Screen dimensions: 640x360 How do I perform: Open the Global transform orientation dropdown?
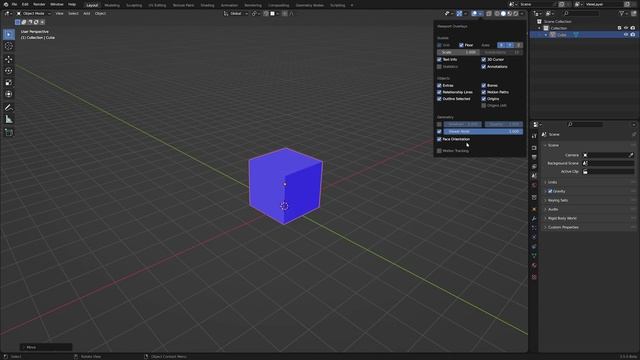pos(236,13)
